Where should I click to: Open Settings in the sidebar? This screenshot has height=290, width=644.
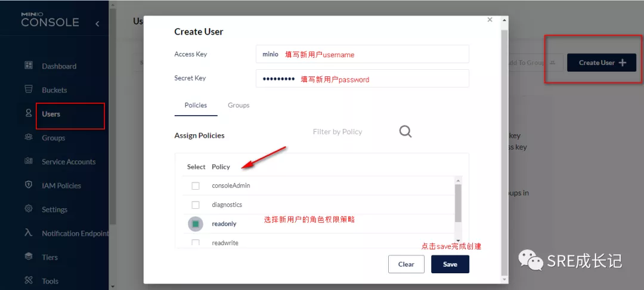click(x=55, y=209)
